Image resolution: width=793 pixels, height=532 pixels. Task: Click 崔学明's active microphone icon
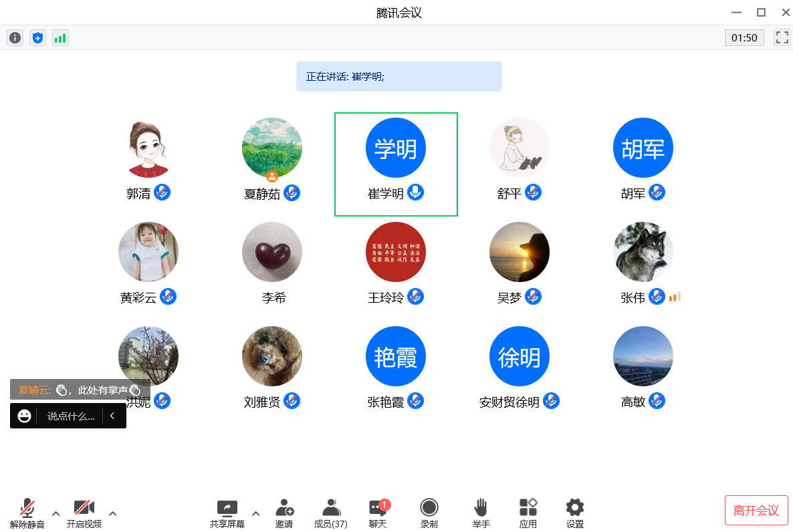tap(416, 192)
